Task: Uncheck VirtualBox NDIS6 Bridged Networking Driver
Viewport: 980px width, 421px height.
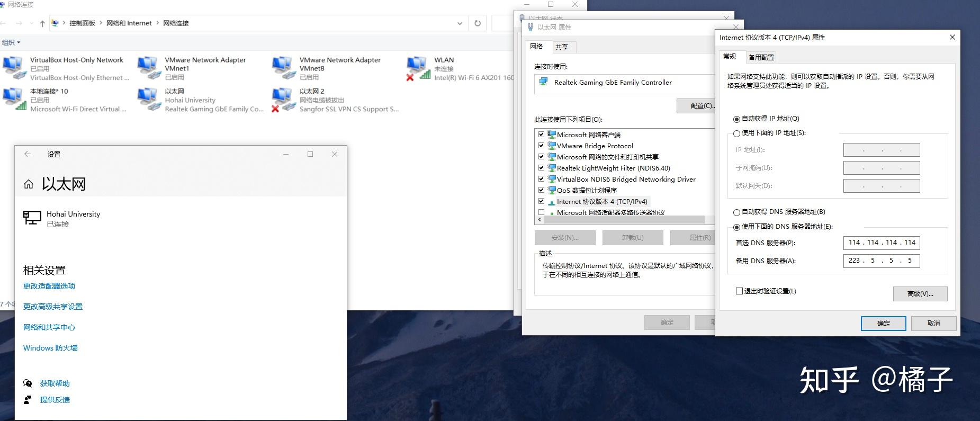Action: coord(541,179)
